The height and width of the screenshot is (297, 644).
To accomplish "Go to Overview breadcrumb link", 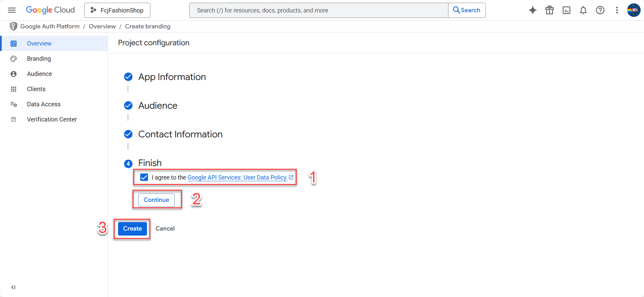I will (102, 26).
